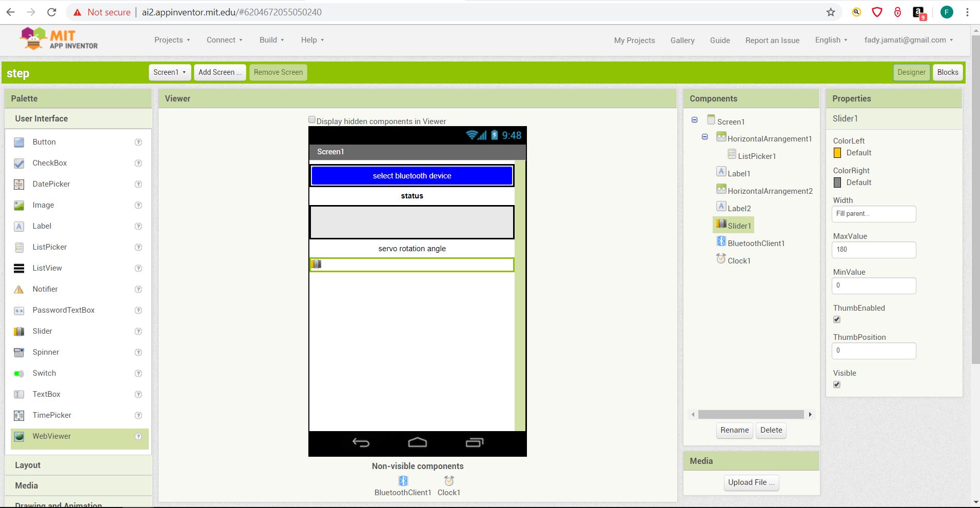Open the Build menu
Viewport: 980px width, 508px height.
tap(272, 40)
